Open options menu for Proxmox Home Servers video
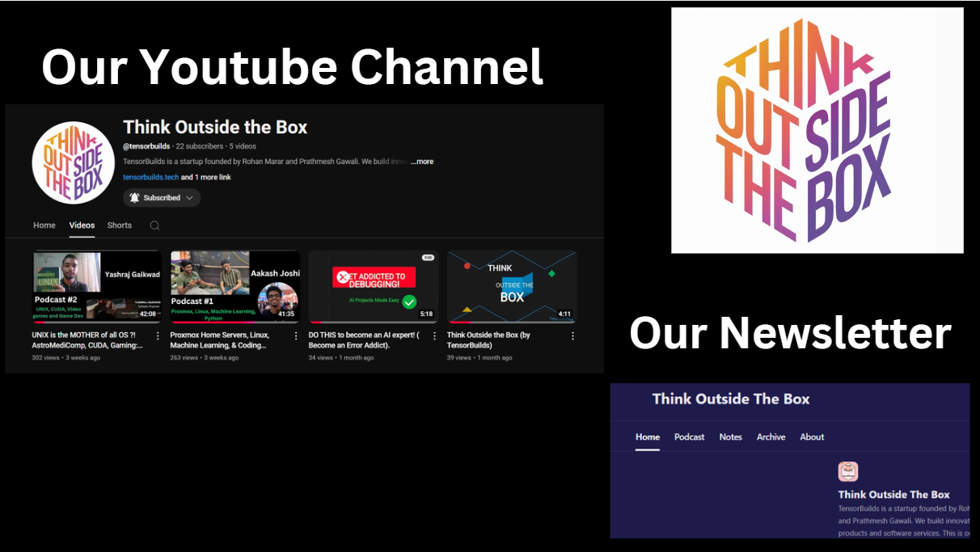This screenshot has height=552, width=980. click(x=296, y=336)
